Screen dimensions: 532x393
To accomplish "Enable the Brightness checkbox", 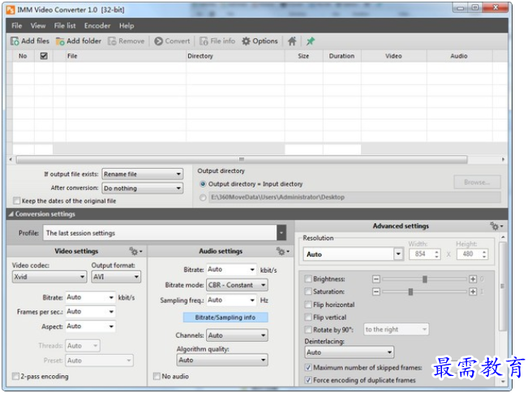I will pyautogui.click(x=308, y=279).
